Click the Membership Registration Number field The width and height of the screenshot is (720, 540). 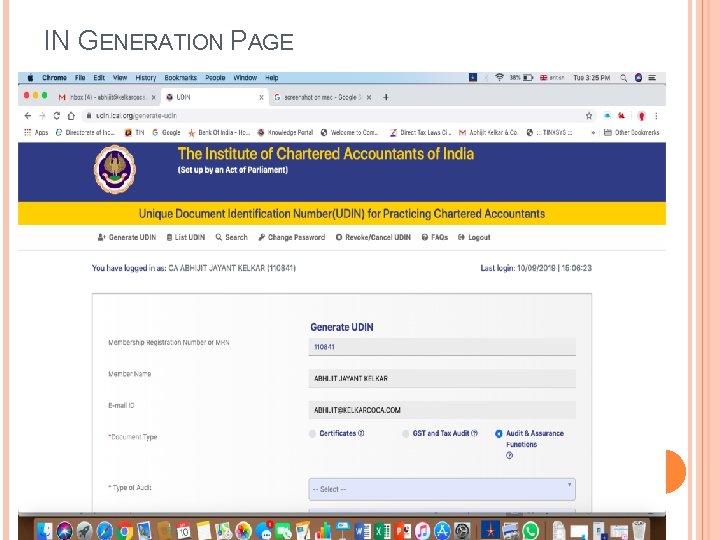click(442, 347)
